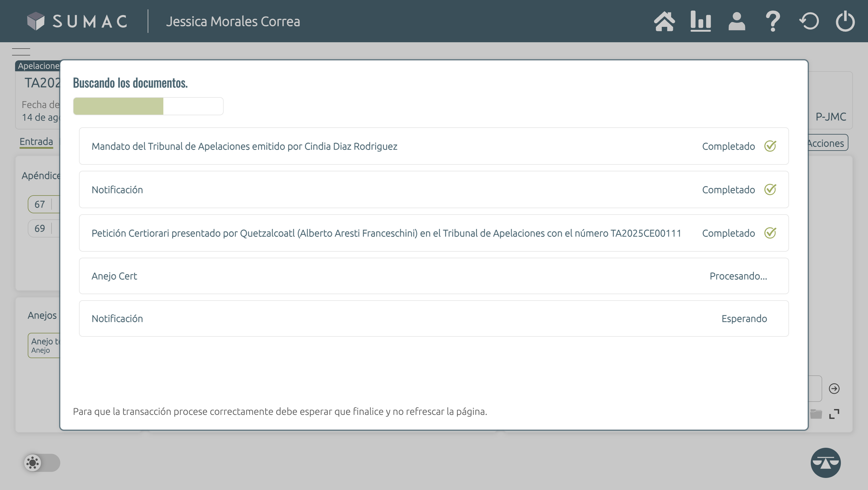Click the SUMAC cube logo
868x490 pixels.
click(36, 21)
